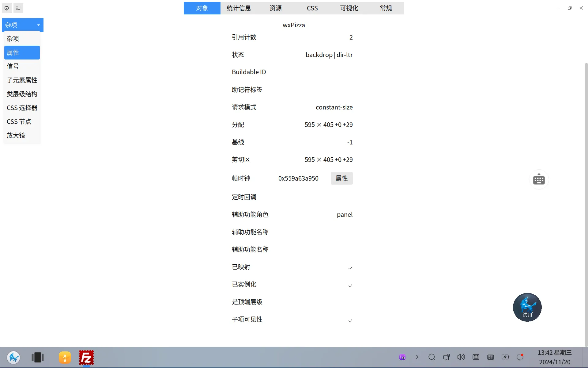This screenshot has height=368, width=588.
Task: Click the 属性 button next to 帧时钟
Action: [342, 178]
